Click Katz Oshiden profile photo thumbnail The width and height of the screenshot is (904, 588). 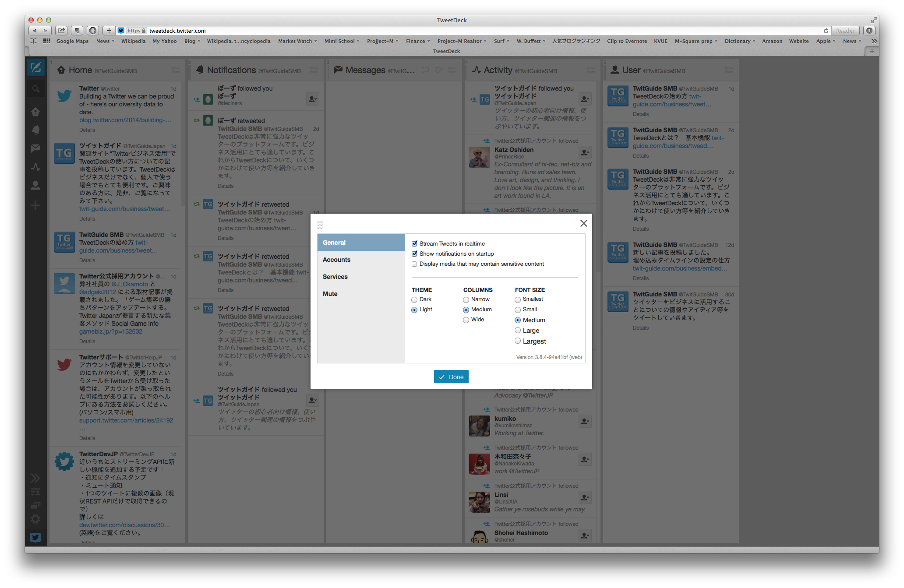pyautogui.click(x=479, y=157)
